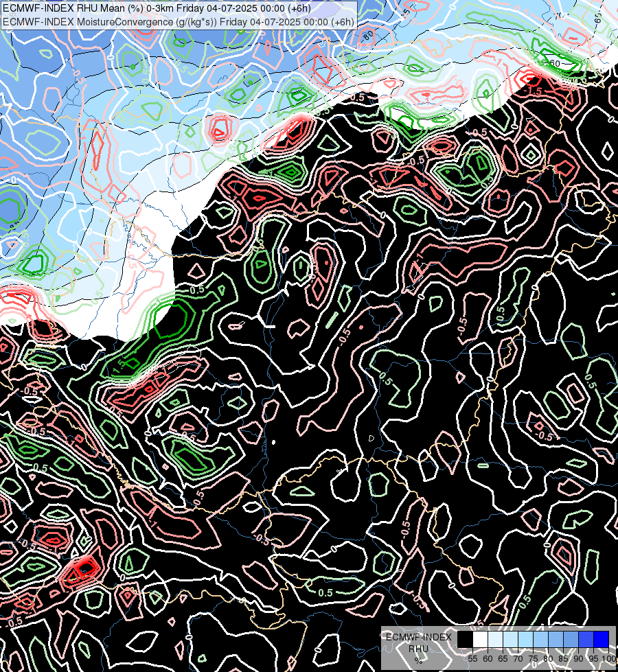Click the 85-90 legend color swatch
Image resolution: width=618 pixels, height=672 pixels.
571,639
